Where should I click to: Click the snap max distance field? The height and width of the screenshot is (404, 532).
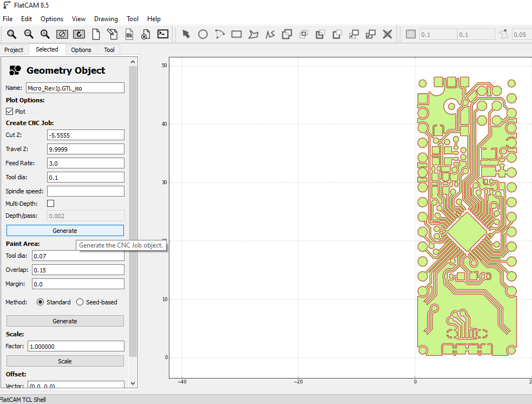coord(522,34)
